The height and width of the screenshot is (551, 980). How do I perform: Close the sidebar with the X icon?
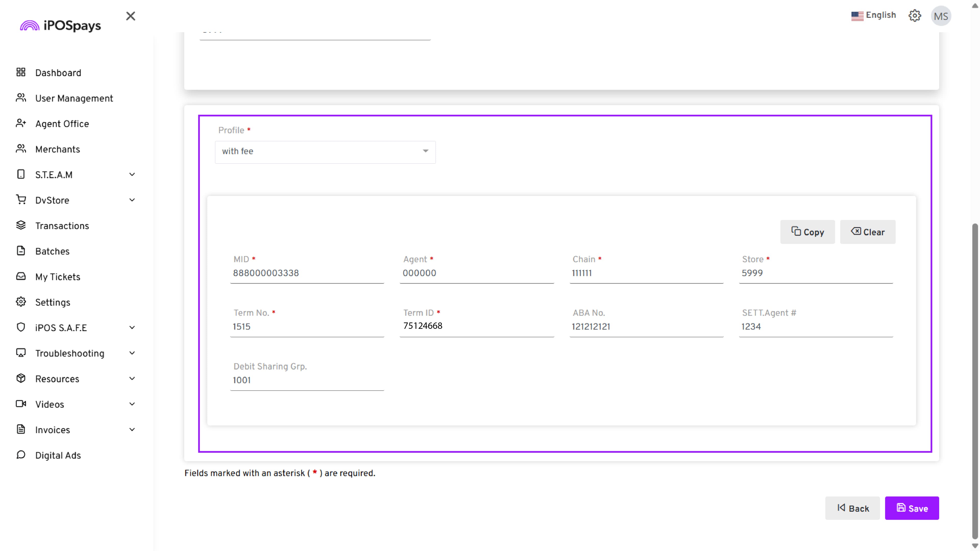(130, 16)
